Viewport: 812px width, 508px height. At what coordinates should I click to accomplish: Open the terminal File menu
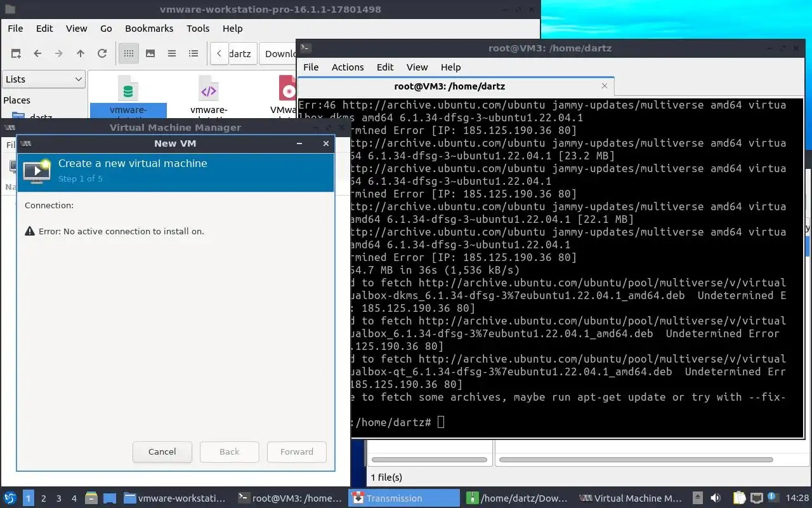[311, 67]
